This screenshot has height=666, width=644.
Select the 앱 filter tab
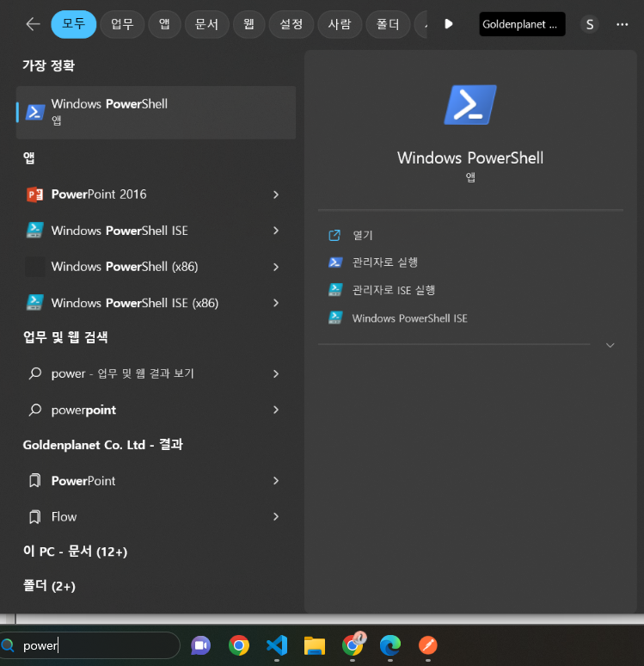point(164,24)
